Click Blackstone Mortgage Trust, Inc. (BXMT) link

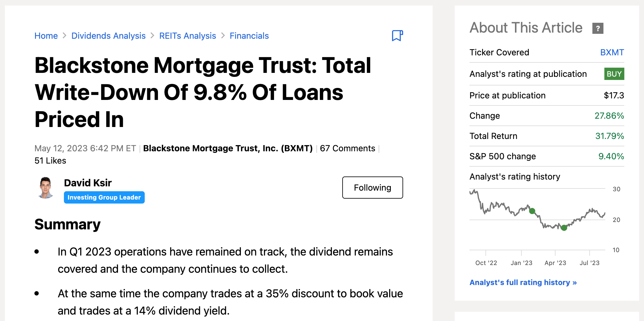228,148
